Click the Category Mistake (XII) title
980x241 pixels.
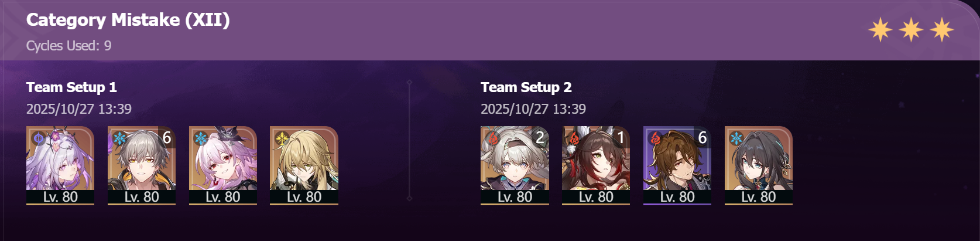128,20
